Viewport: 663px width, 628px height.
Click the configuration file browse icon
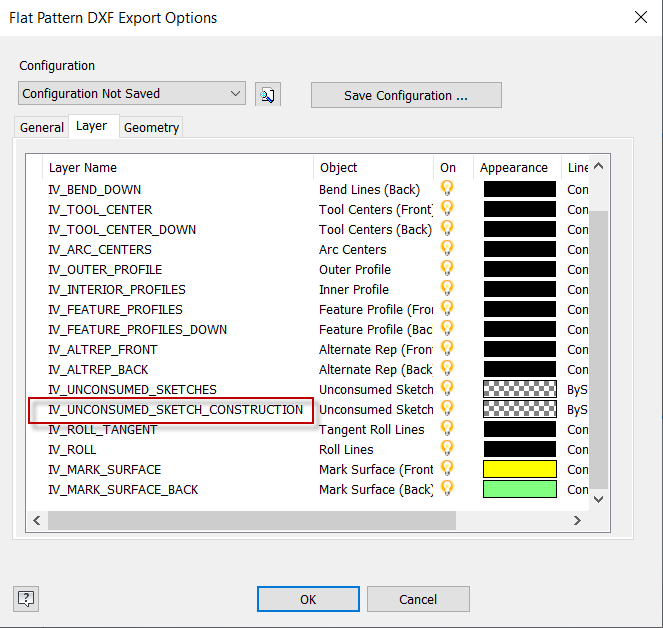click(268, 94)
